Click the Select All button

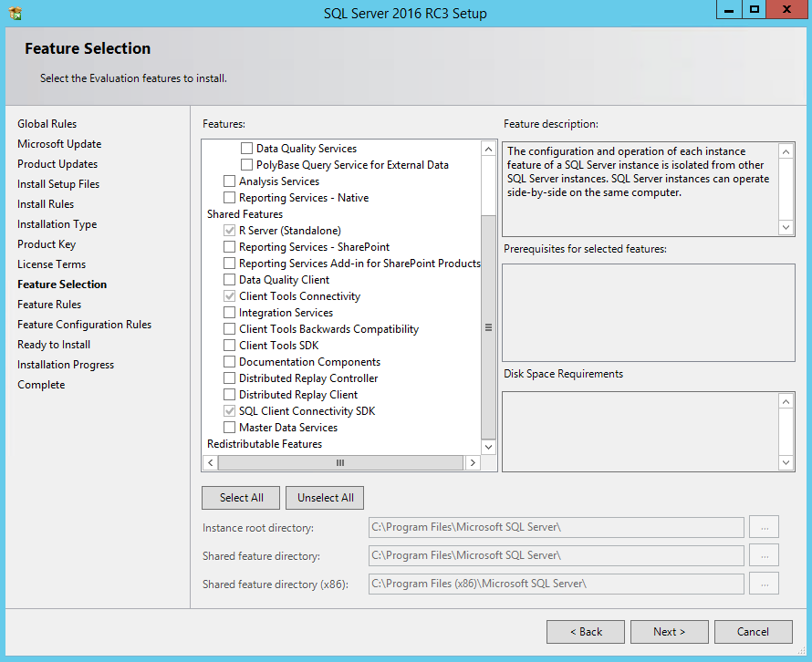[x=241, y=497]
